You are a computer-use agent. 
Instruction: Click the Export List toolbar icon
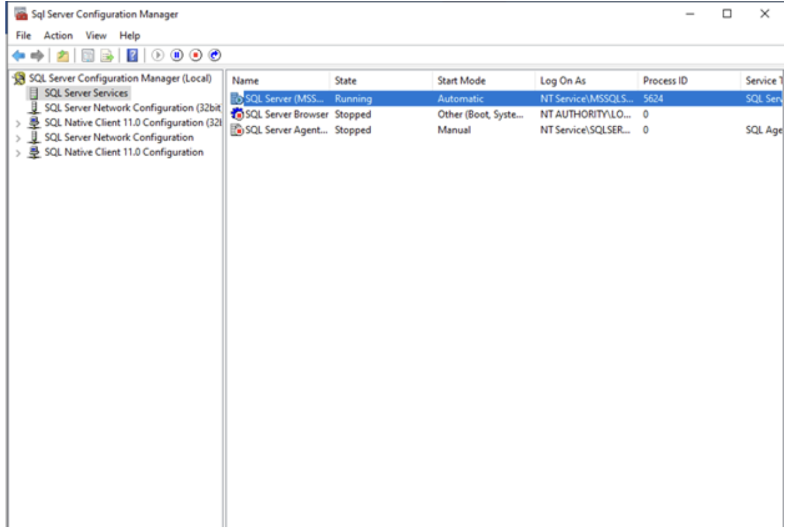click(106, 56)
